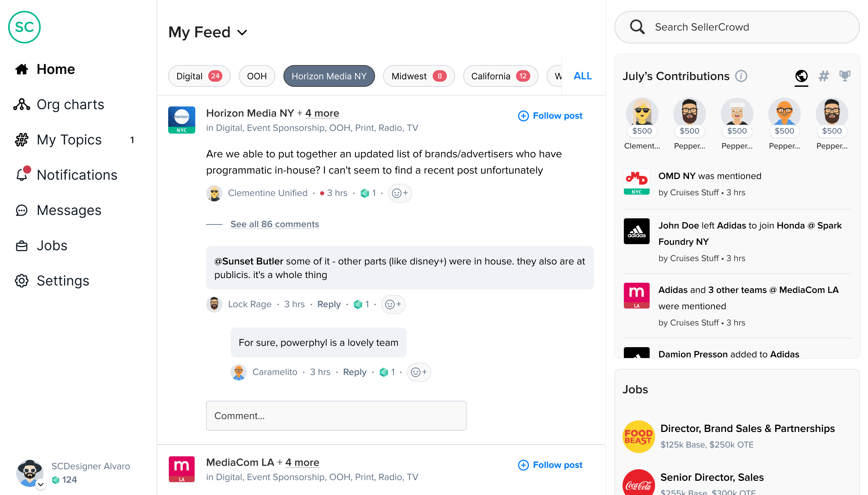The height and width of the screenshot is (495, 868).
Task: Show the trophy leaderboard view
Action: pos(844,76)
